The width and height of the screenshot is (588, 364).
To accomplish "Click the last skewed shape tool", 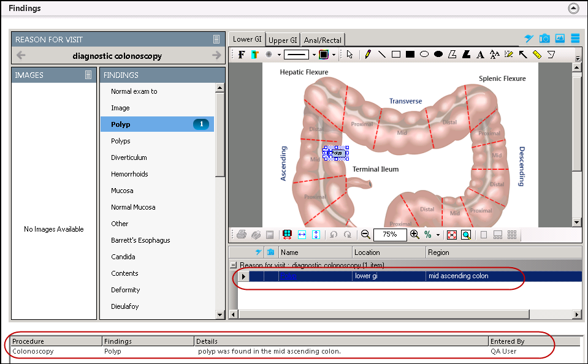I will pos(551,55).
